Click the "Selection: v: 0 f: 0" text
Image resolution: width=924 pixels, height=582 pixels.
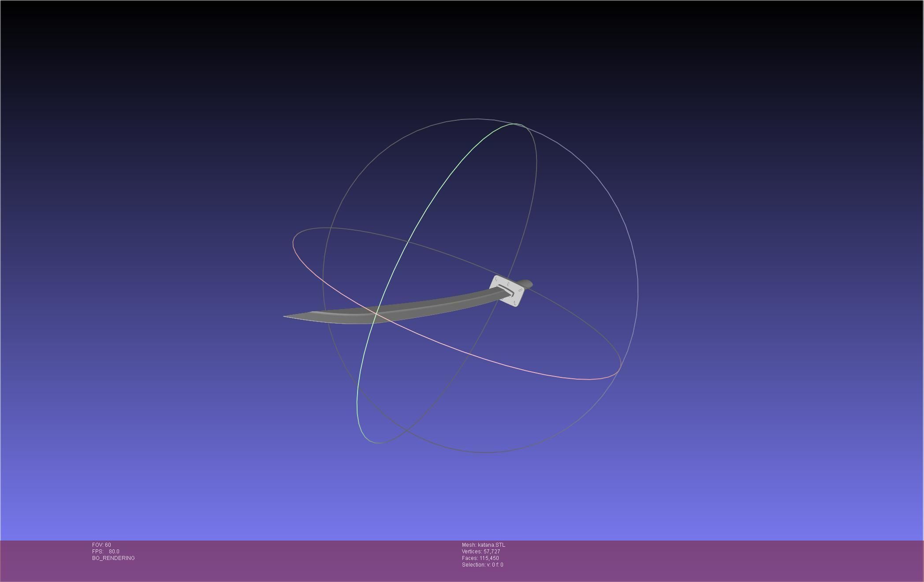pos(482,565)
